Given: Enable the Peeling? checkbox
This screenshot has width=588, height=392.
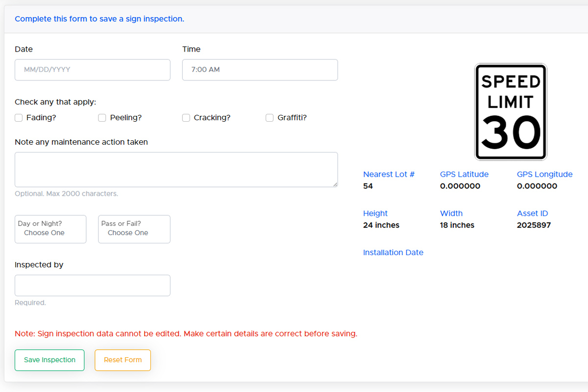Looking at the screenshot, I should coord(102,118).
